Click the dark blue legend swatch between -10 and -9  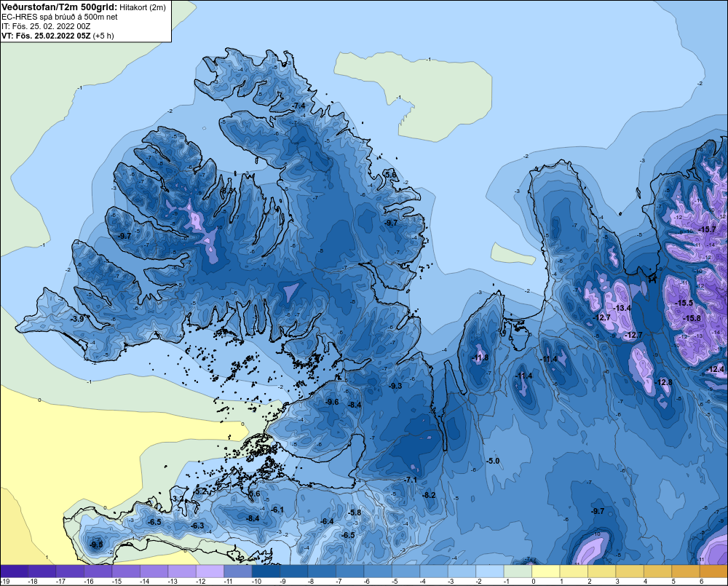[x=266, y=571]
